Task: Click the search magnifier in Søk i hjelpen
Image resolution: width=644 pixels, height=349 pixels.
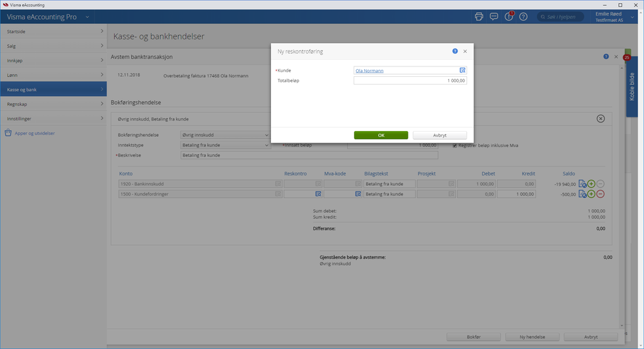Action: [543, 17]
